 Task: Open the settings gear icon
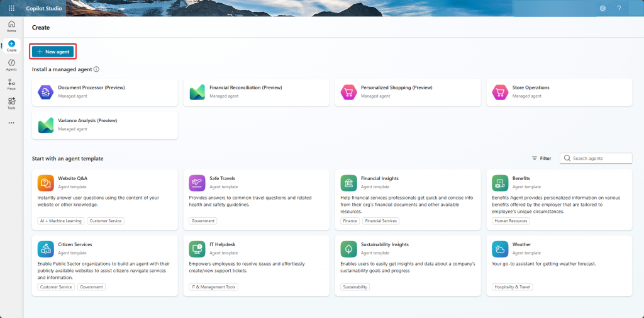point(602,8)
